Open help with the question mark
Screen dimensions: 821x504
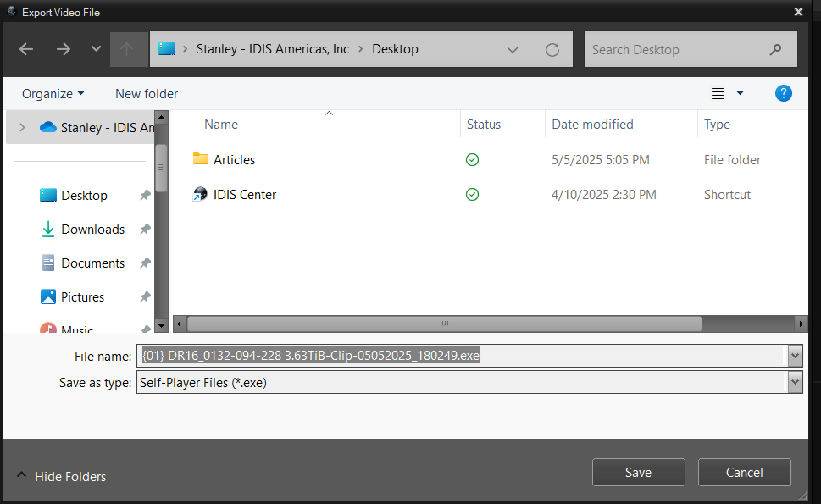(784, 94)
